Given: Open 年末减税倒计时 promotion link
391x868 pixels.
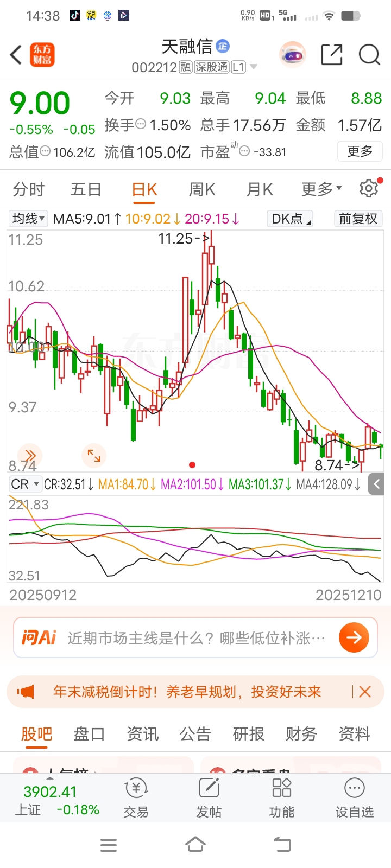Looking at the screenshot, I should (187, 692).
